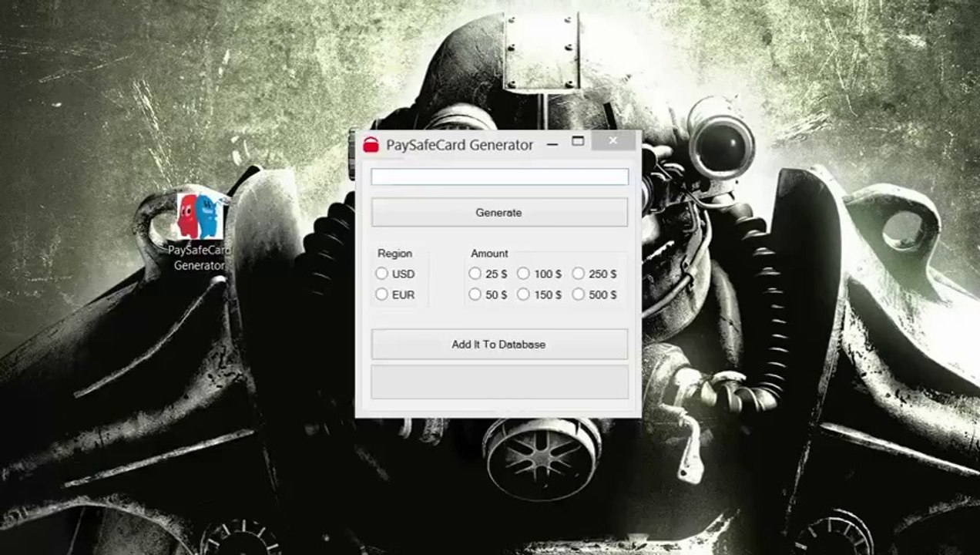Close the PaySafeCard Generator window
Viewport: 980px width, 555px height.
(x=613, y=140)
